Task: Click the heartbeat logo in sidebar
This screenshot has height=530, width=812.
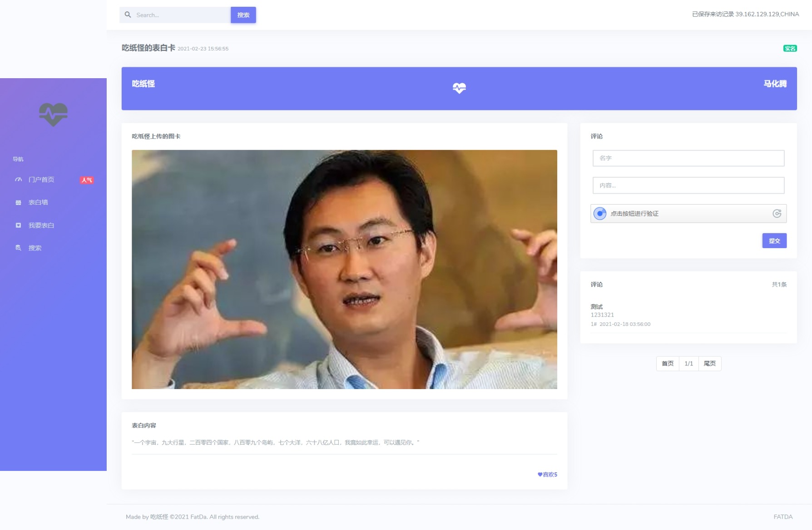Action: [53, 114]
